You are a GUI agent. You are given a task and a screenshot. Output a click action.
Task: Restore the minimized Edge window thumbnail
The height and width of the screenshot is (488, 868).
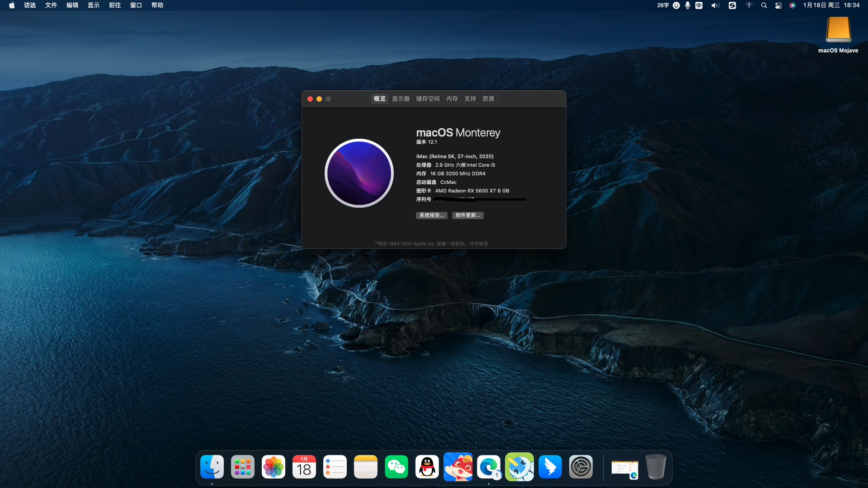click(x=625, y=469)
